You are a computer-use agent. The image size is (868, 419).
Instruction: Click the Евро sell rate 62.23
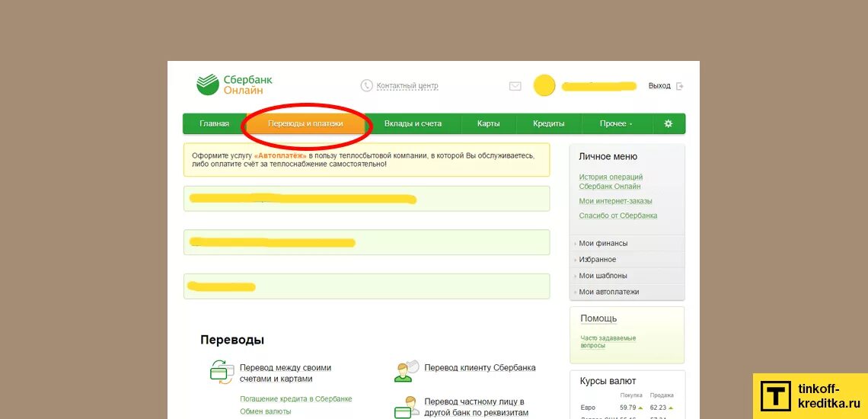coord(658,408)
